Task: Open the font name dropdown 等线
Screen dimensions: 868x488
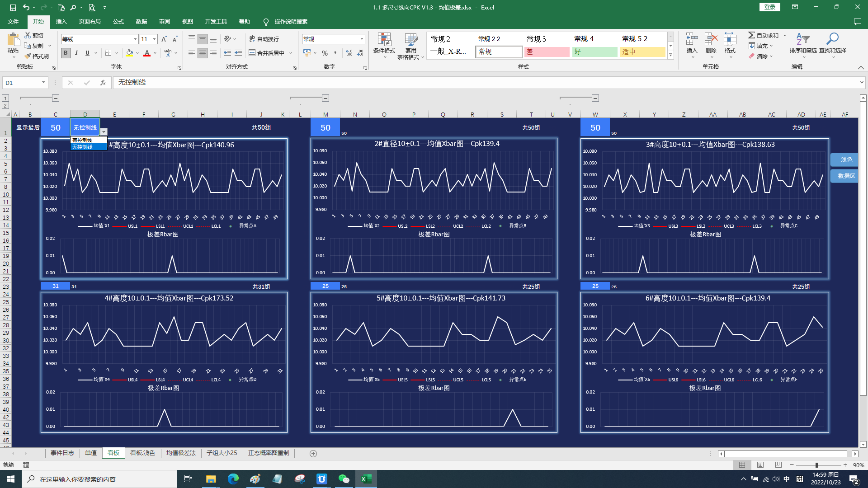Action: [x=135, y=39]
